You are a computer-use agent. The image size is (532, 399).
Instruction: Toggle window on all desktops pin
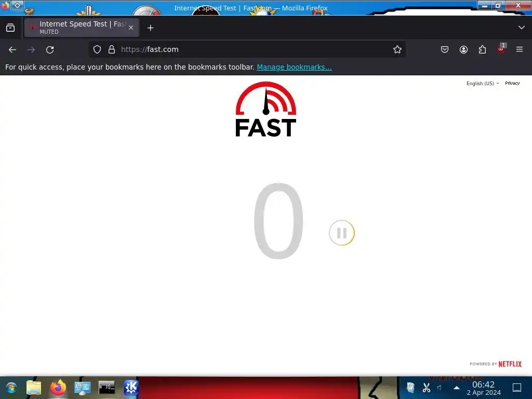[18, 5]
